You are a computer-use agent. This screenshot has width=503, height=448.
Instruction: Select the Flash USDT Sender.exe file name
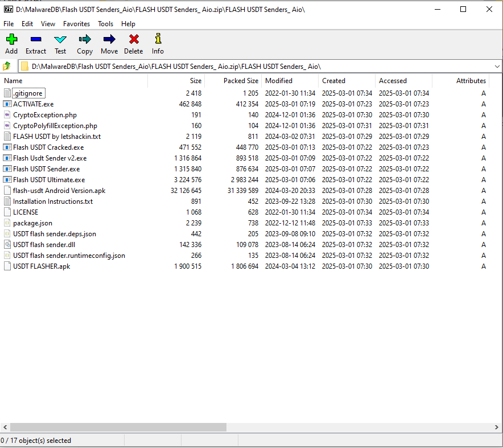point(47,169)
